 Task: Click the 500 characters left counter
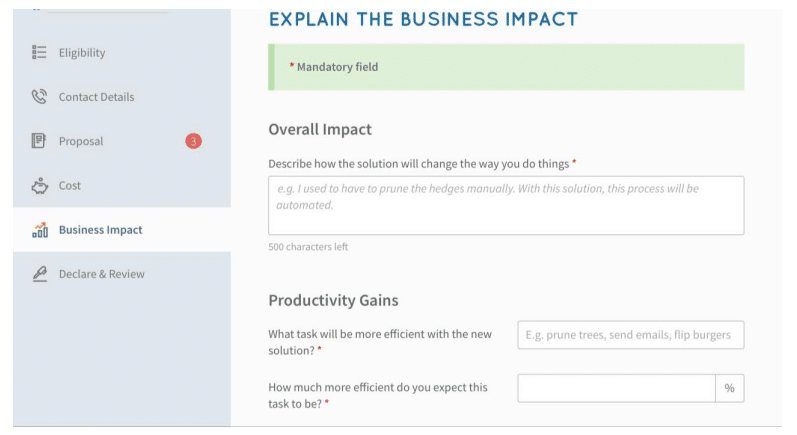(308, 247)
